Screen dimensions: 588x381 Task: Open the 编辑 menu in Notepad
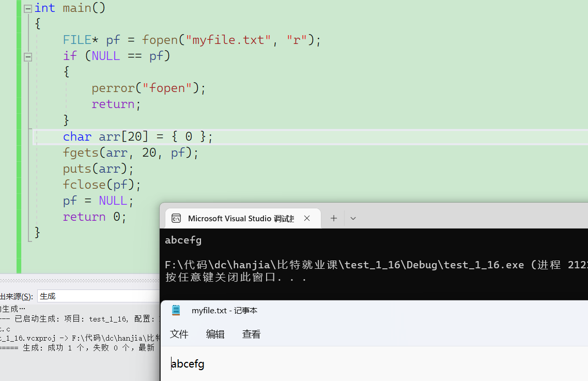[x=215, y=334]
